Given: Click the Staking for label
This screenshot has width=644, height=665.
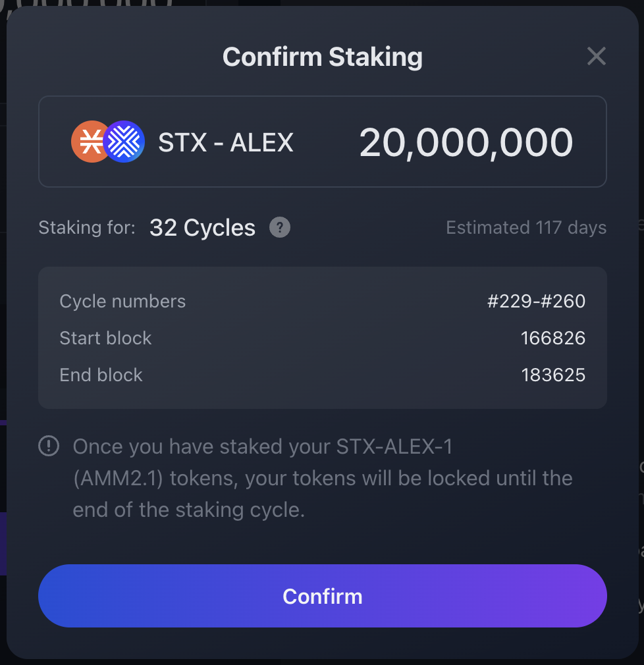Looking at the screenshot, I should coord(87,228).
